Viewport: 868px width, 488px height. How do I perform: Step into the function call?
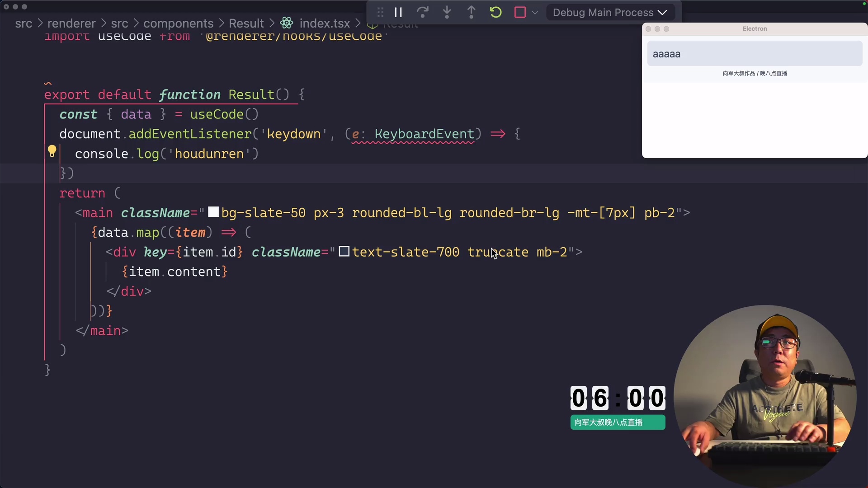[447, 12]
